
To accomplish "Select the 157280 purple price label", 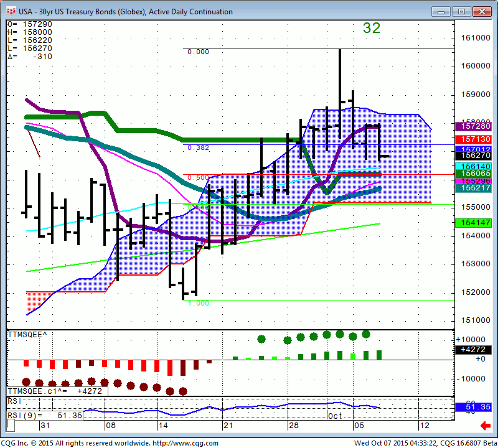I will click(473, 126).
